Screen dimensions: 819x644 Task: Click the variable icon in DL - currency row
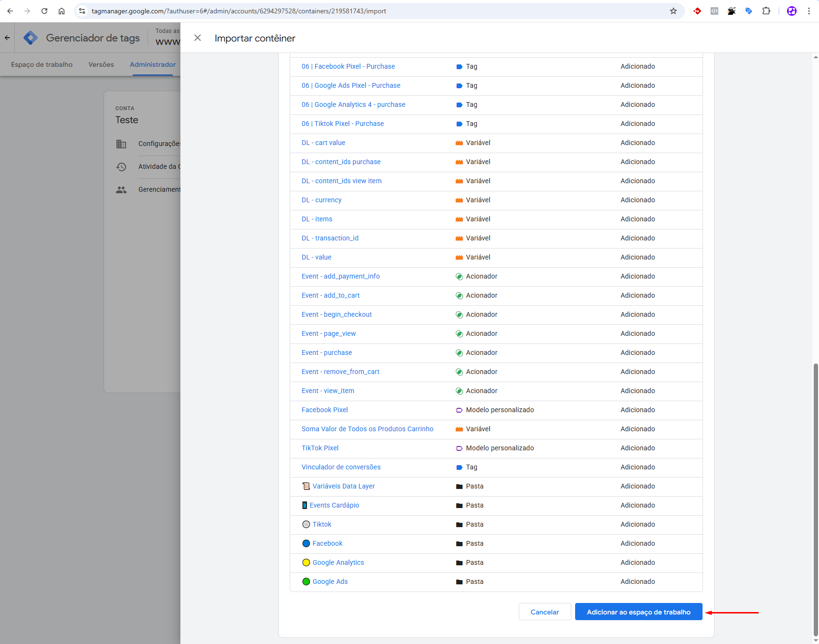(459, 200)
